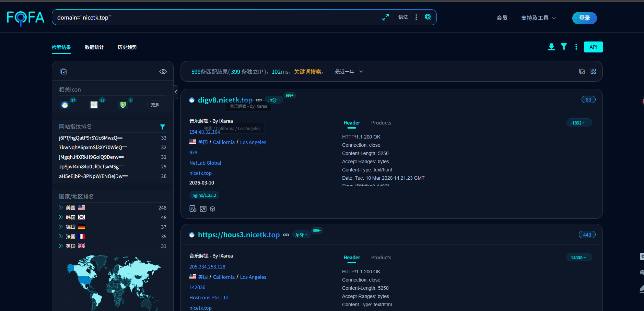
Task: View the website source code icon
Action: pos(203,209)
